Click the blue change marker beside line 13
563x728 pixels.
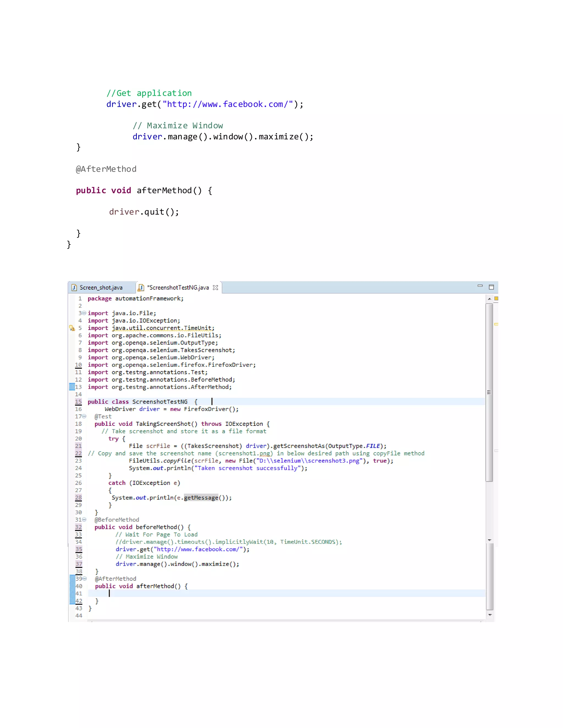(72, 387)
